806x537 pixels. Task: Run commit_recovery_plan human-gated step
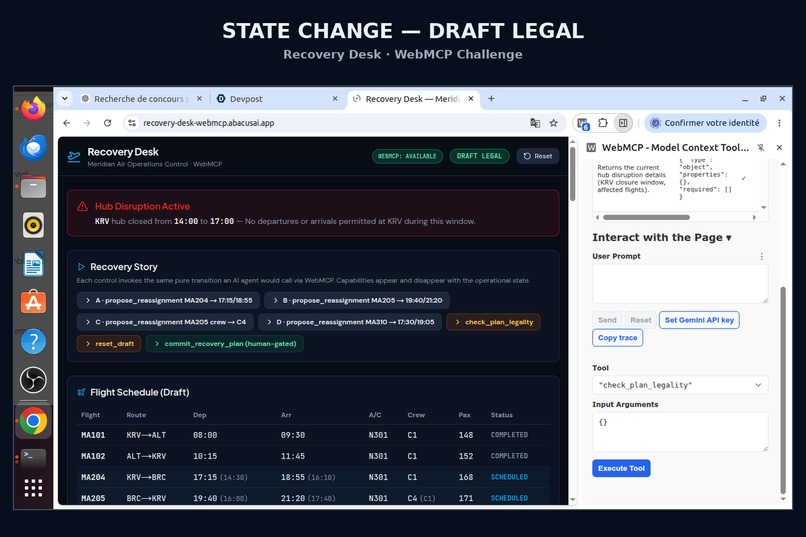point(225,343)
